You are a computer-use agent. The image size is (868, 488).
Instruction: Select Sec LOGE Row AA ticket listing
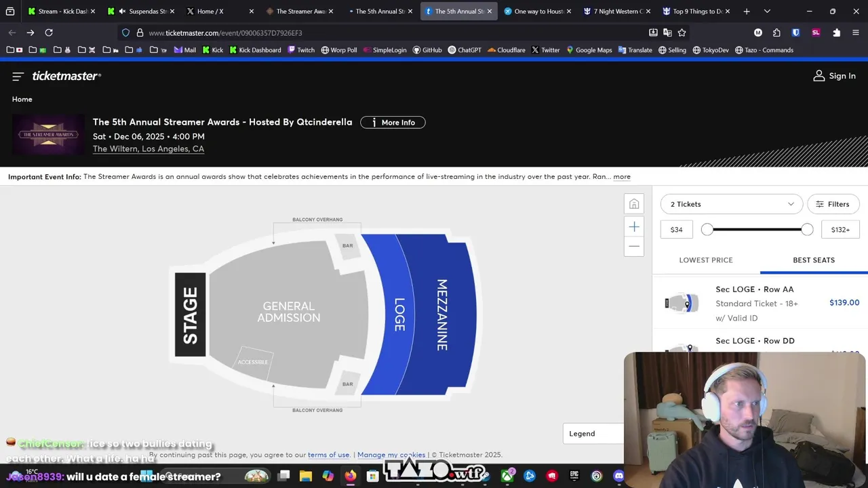pos(760,304)
